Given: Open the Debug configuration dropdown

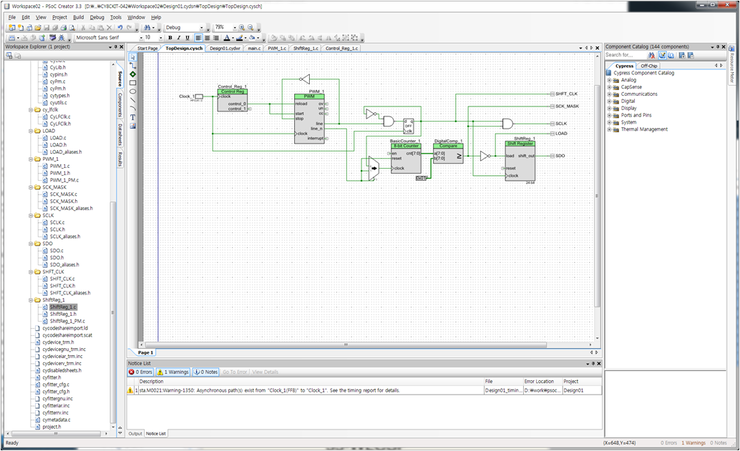Looking at the screenshot, I should pyautogui.click(x=184, y=28).
